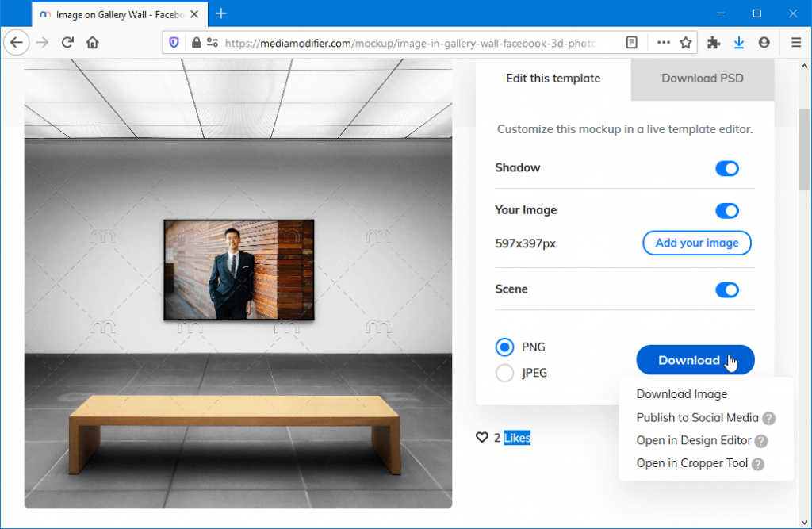Choose Download Image from the open menu

tap(681, 393)
